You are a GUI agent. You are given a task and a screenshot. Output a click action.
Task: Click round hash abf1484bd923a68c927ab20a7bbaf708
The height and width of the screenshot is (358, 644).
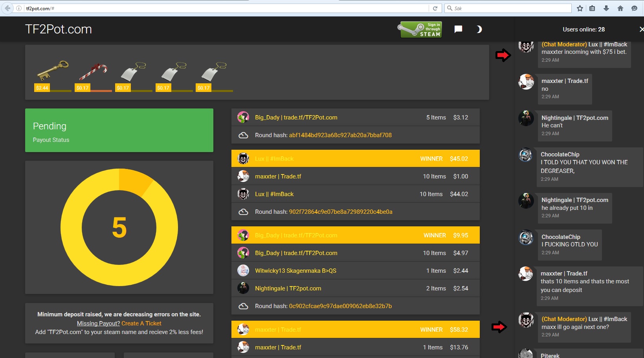tap(340, 135)
